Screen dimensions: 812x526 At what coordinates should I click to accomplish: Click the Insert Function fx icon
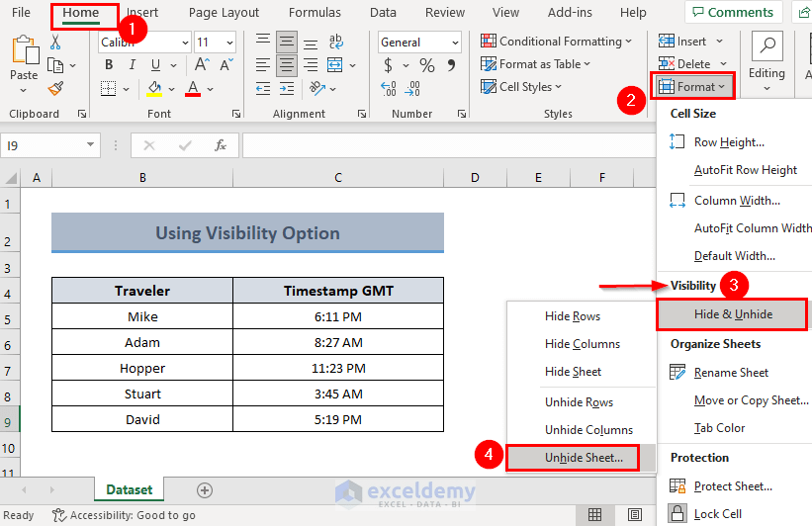tap(221, 146)
